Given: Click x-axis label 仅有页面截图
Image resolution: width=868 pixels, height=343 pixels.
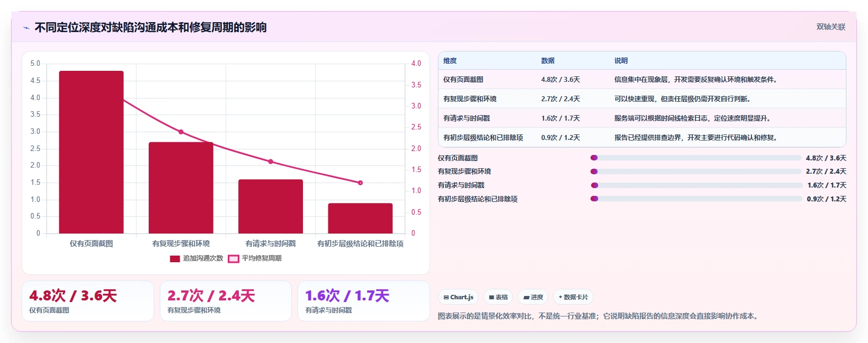Looking at the screenshot, I should click(x=91, y=243).
